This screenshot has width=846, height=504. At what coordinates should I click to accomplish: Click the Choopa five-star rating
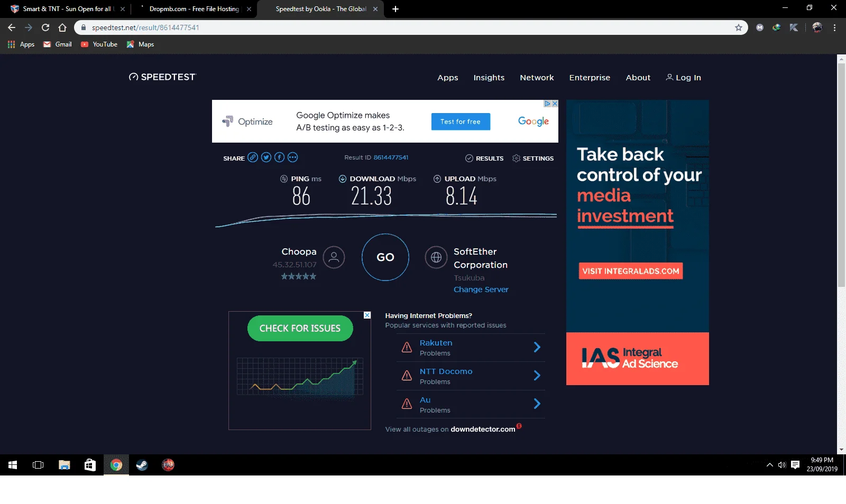click(x=299, y=276)
